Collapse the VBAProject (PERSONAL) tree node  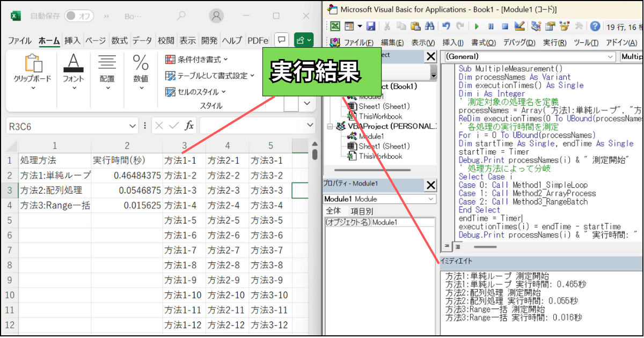click(330, 127)
